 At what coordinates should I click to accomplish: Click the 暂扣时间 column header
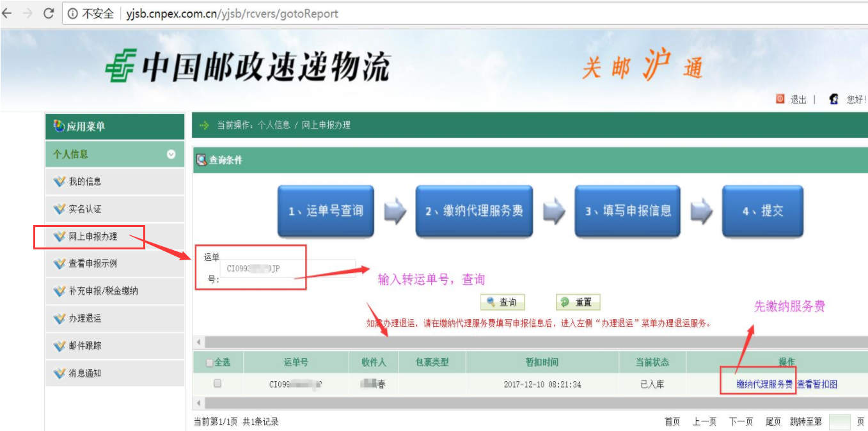point(542,363)
